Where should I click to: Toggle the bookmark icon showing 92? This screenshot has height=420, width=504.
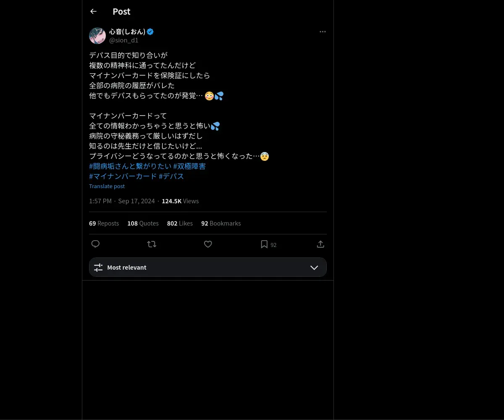click(x=264, y=244)
